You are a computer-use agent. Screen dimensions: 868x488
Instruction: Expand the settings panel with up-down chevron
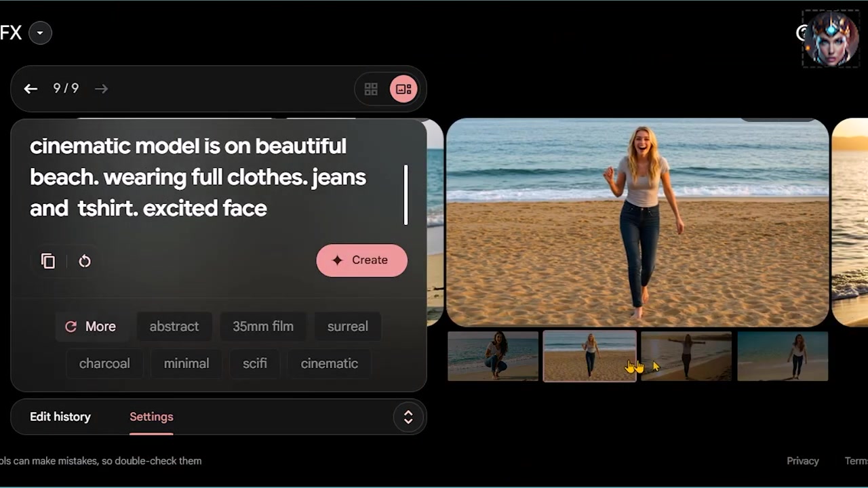408,418
